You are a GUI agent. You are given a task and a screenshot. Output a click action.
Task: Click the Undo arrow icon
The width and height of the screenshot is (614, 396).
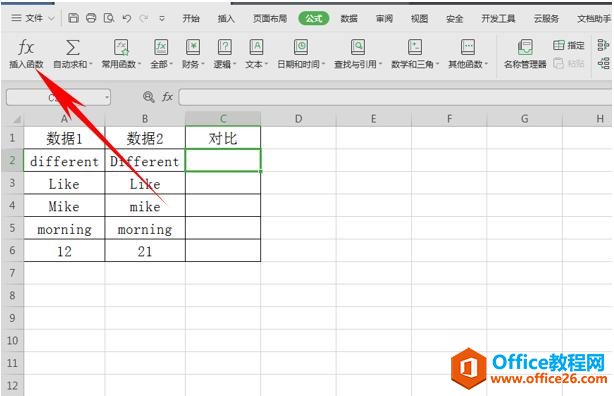(x=126, y=18)
